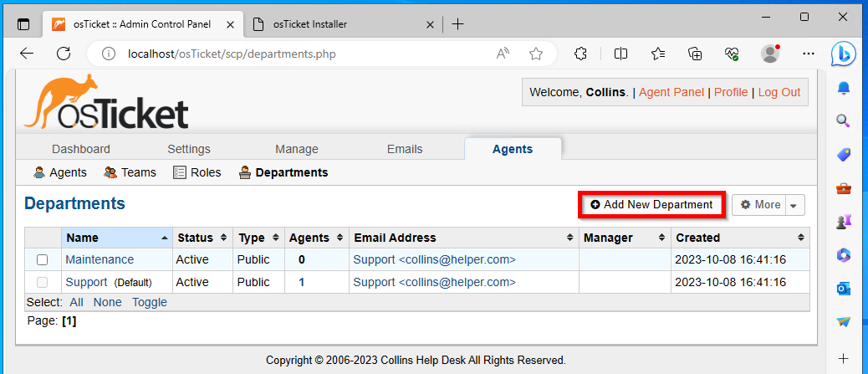Sort departments by the Status column
This screenshot has width=868, height=374.
click(202, 238)
